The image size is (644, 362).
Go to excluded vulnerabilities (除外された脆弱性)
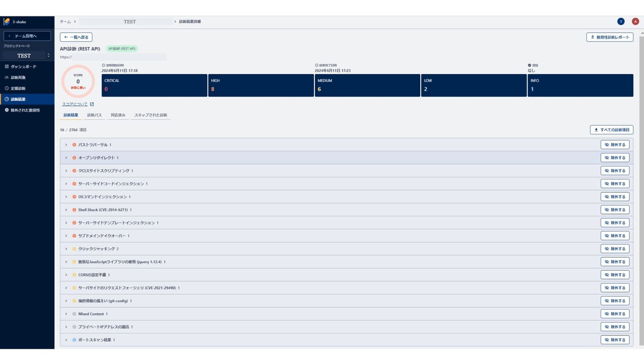point(25,110)
